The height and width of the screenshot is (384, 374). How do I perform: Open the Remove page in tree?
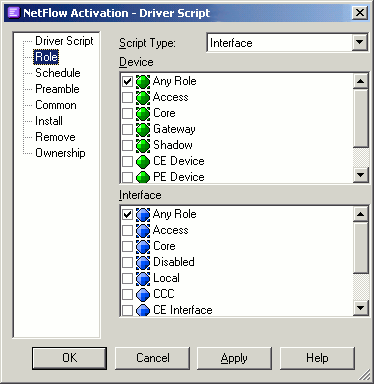pos(55,137)
